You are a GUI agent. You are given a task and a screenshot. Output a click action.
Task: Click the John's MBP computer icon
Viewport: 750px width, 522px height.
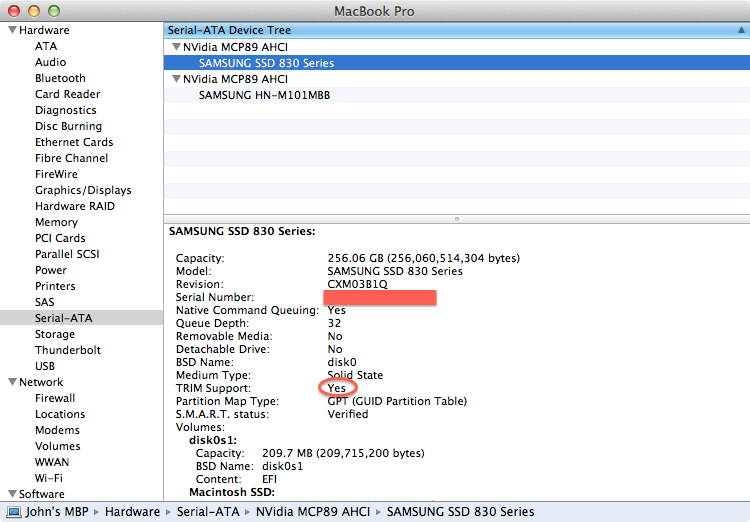[14, 512]
